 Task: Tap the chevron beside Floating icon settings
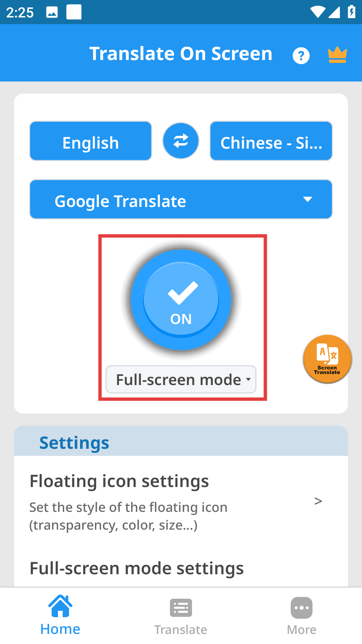click(x=318, y=501)
